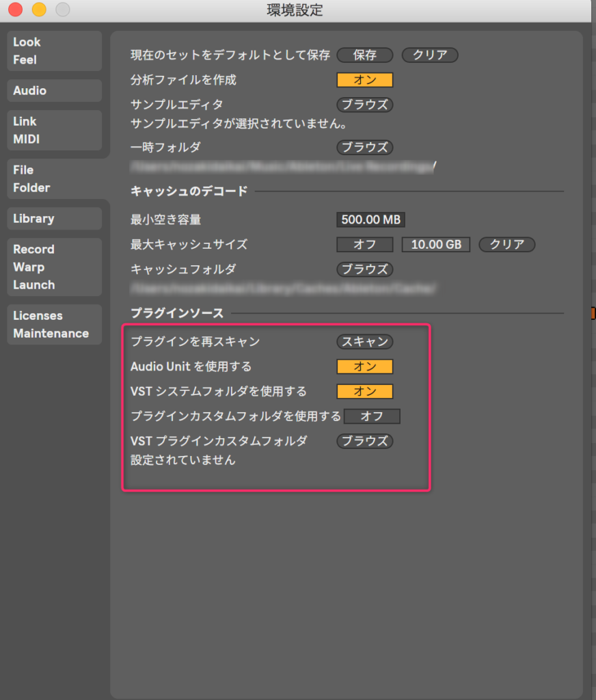This screenshot has width=596, height=700.
Task: Click クリア next to the 保存 button
Action: (430, 55)
